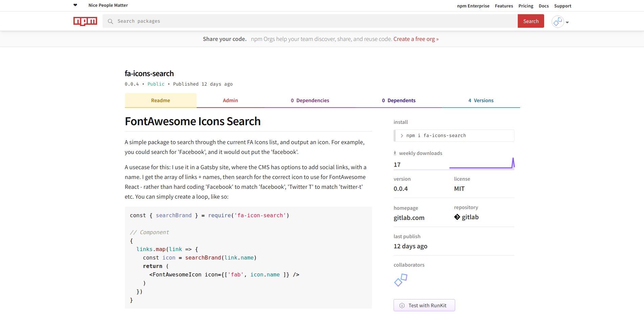
Task: Switch to the Admin tab
Action: (230, 100)
